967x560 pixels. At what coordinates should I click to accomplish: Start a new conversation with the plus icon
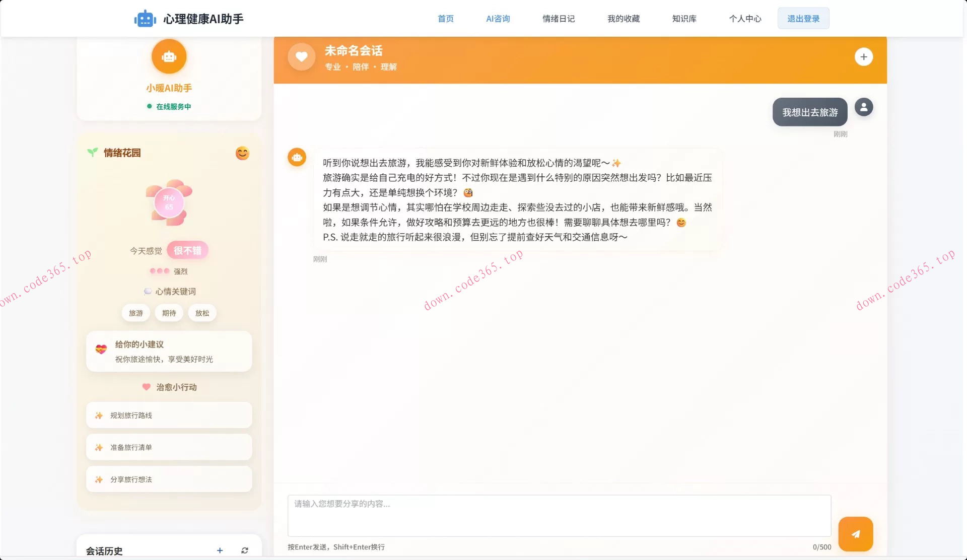[x=864, y=56]
